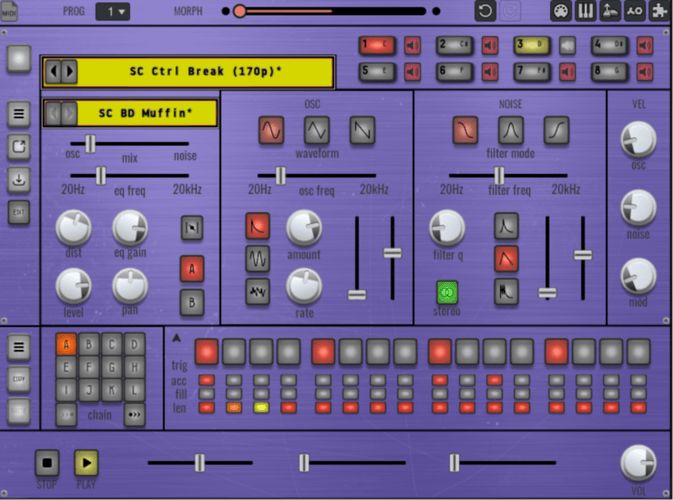Select the sawtooth waveform button

point(362,130)
